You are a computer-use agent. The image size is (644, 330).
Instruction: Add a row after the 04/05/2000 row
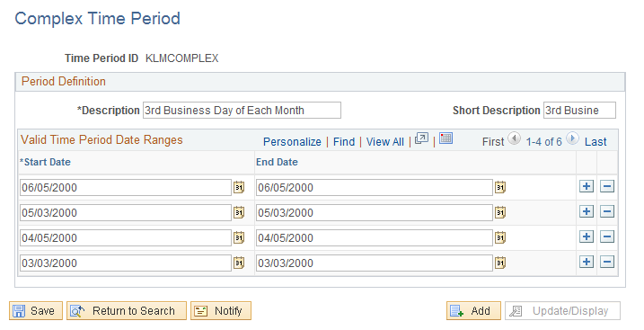point(587,236)
